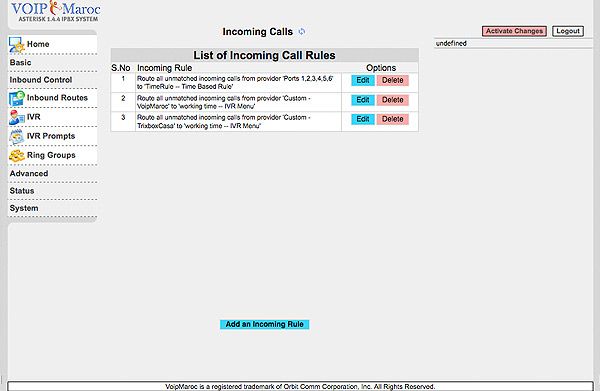The width and height of the screenshot is (600, 391).
Task: Select rule text for provider 'Custom - VoipMaroc'
Action: (x=224, y=102)
